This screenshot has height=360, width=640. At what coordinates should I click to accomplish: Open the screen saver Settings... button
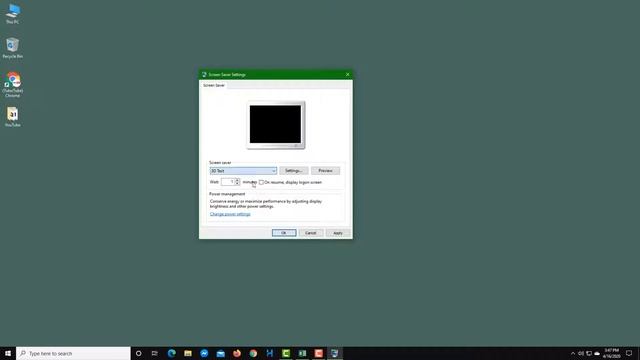click(x=293, y=171)
